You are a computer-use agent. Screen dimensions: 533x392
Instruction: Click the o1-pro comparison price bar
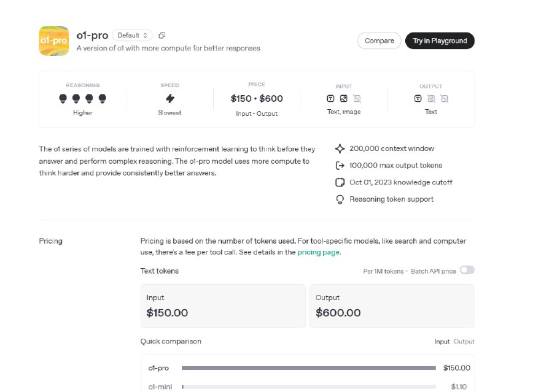(x=308, y=368)
